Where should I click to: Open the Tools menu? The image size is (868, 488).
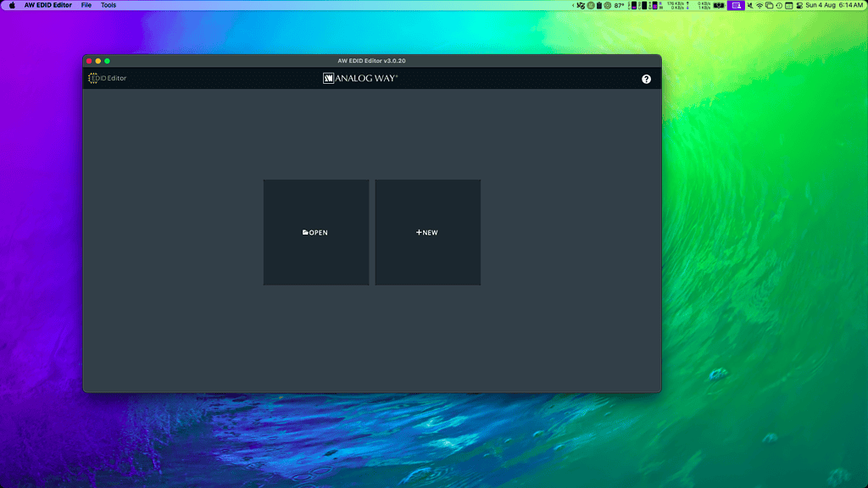[108, 5]
